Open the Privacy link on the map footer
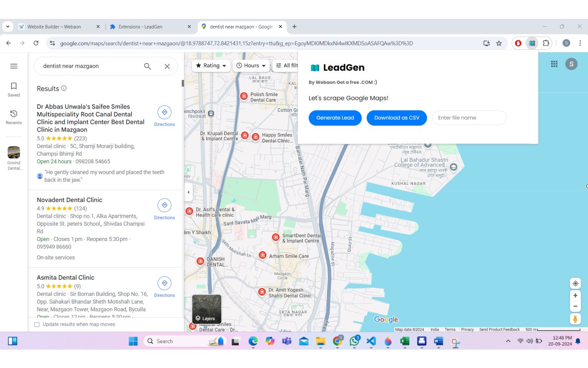588x368 pixels. 467,329
